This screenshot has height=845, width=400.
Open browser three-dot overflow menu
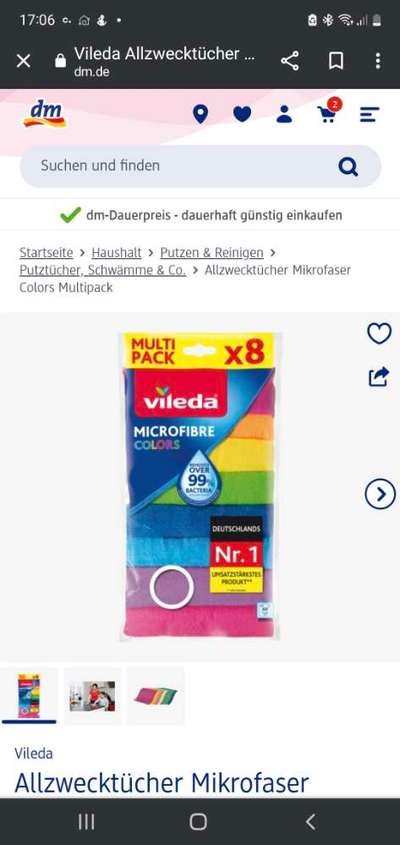pyautogui.click(x=378, y=61)
